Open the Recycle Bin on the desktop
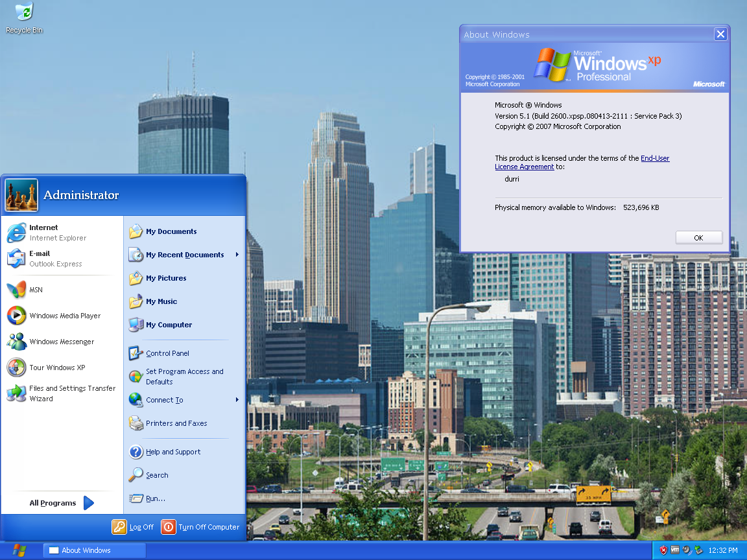Screen dimensions: 747x560 point(23,14)
